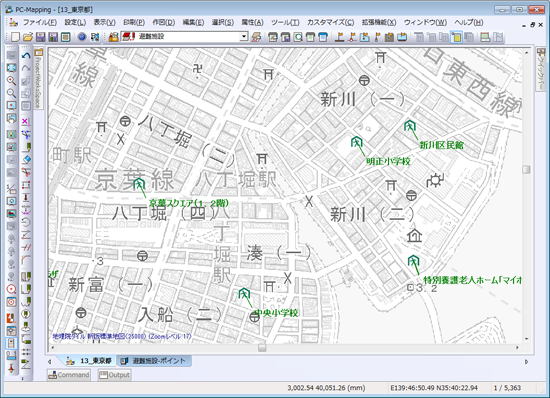The height and width of the screenshot is (398, 550).
Task: Click the 中央小学校 shelter label
Action: tap(276, 312)
